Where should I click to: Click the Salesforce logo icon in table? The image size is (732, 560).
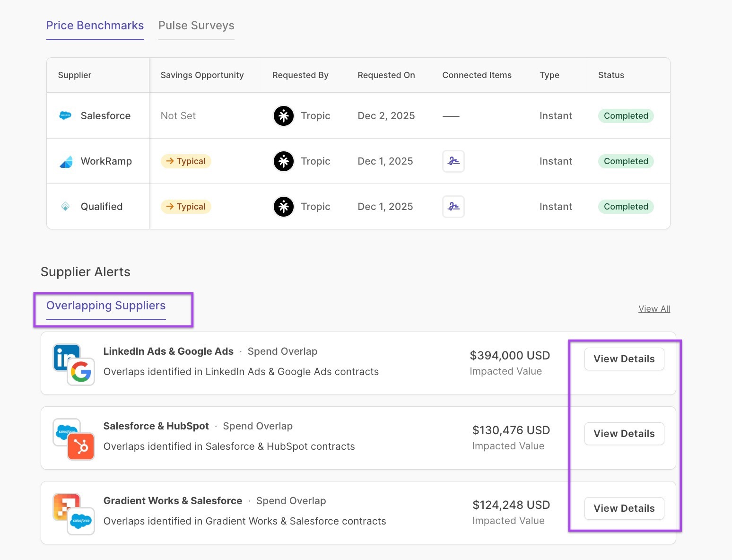pyautogui.click(x=65, y=115)
